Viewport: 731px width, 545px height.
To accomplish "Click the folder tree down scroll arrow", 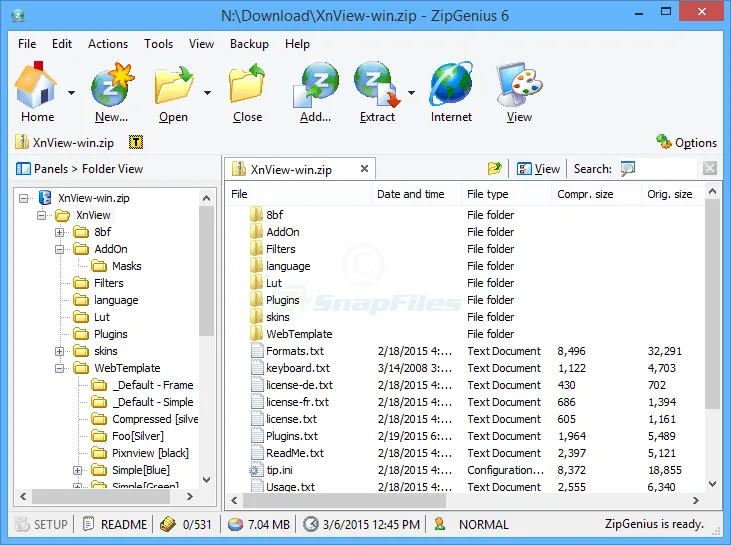I will 207,479.
